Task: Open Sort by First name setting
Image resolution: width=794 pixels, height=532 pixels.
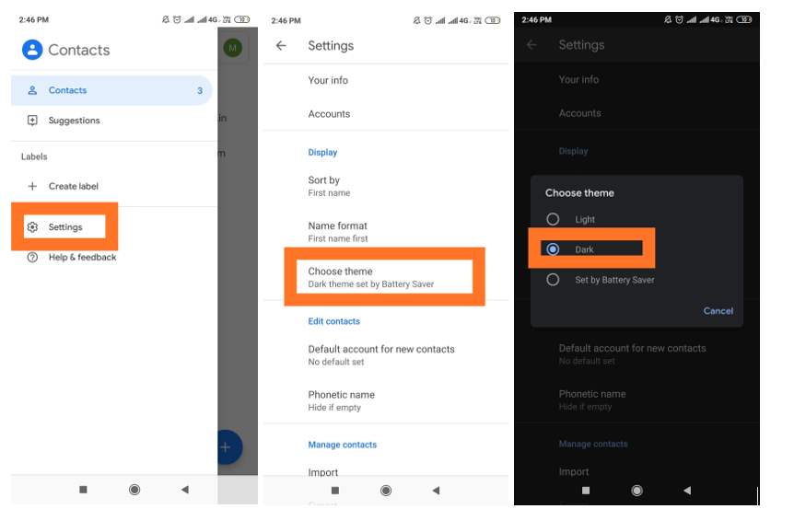Action: (385, 186)
